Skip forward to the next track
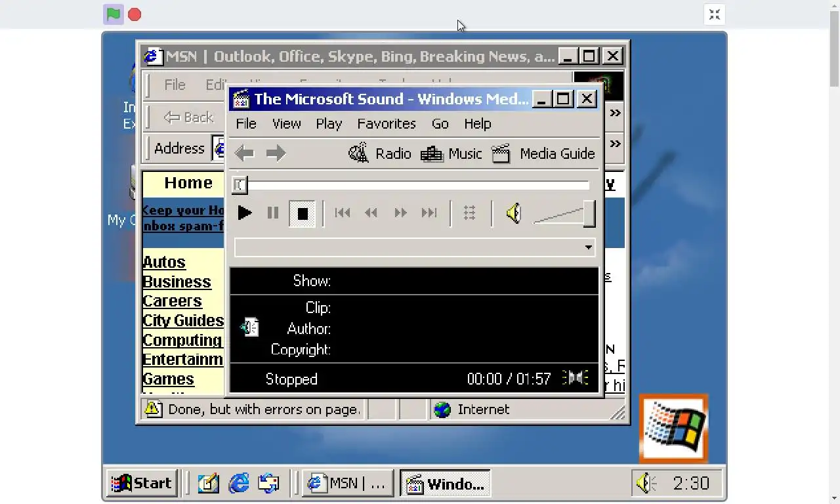This screenshot has height=504, width=840. [x=429, y=213]
